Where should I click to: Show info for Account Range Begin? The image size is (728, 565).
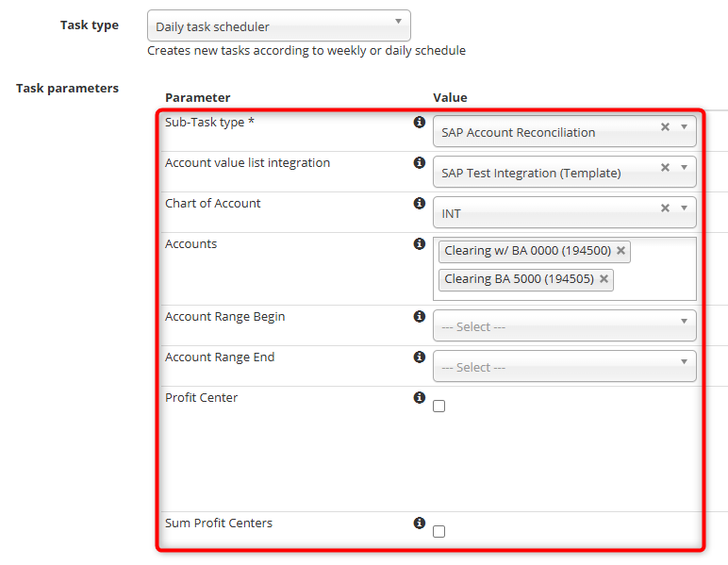[x=420, y=317]
